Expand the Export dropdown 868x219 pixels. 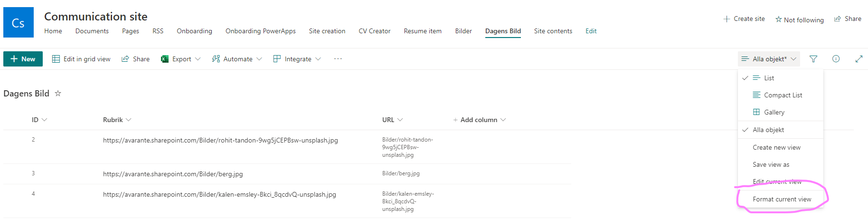(181, 59)
